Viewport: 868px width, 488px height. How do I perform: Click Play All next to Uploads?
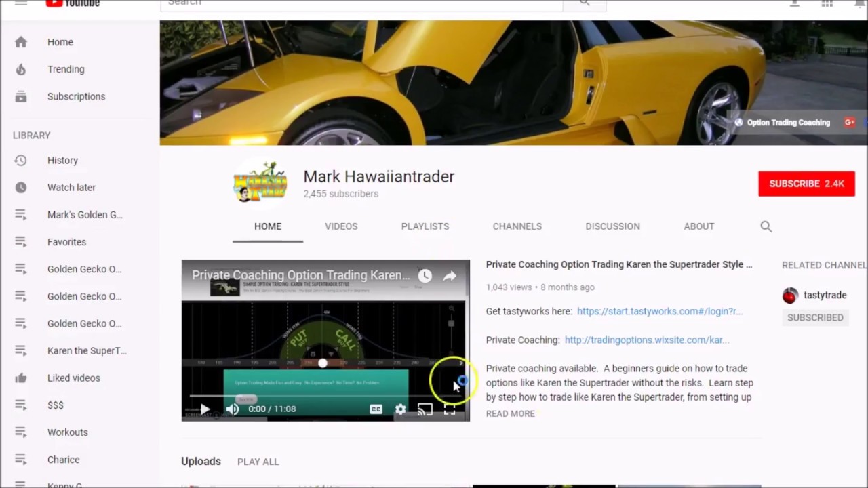[x=258, y=462]
